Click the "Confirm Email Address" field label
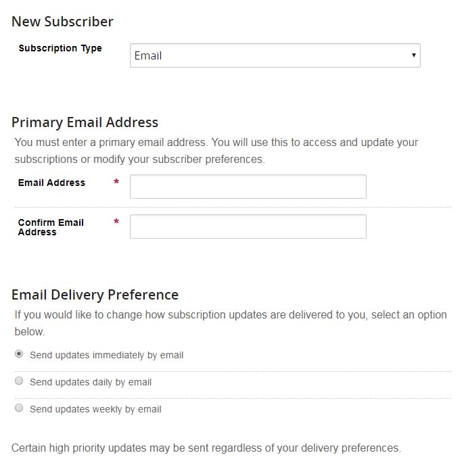Image resolution: width=464 pixels, height=476 pixels. click(x=51, y=227)
